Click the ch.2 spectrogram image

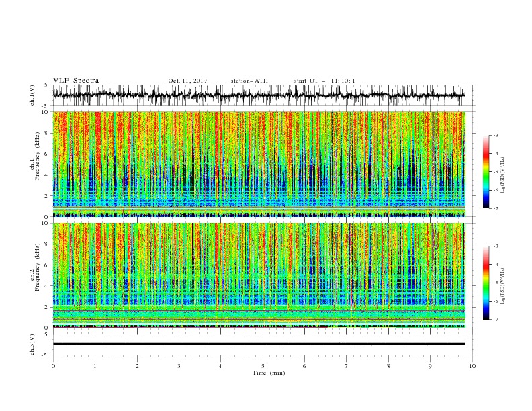(259, 275)
